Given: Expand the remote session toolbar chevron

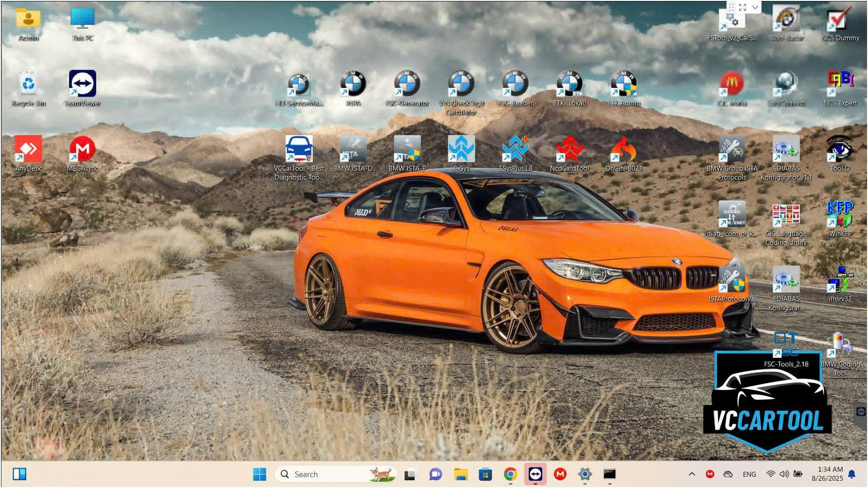Looking at the screenshot, I should coord(755,7).
